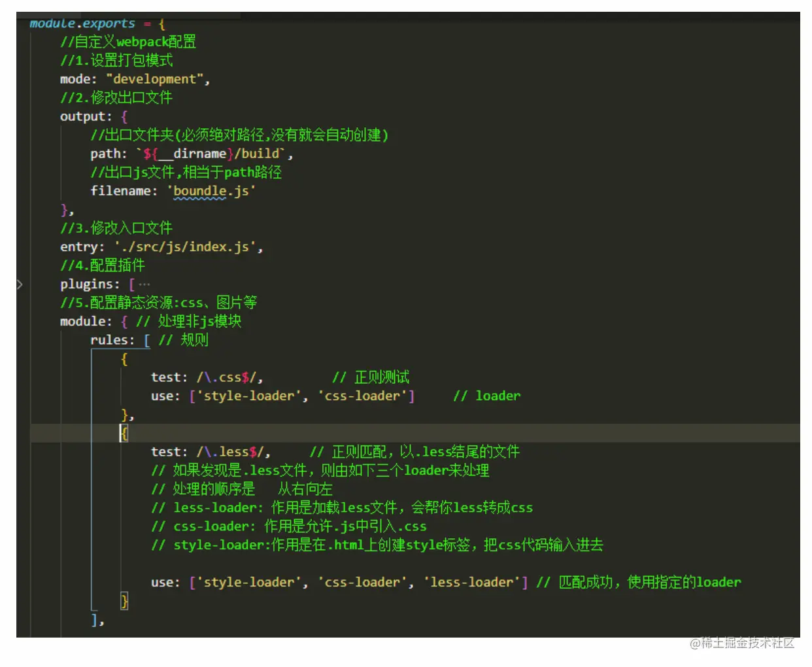This screenshot has width=812, height=667.
Task: Click the comment starting '// less-loader: 作用是'
Action: (342, 507)
